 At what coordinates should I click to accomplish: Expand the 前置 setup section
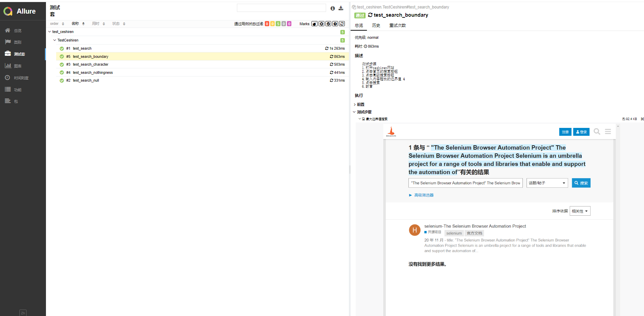(359, 104)
